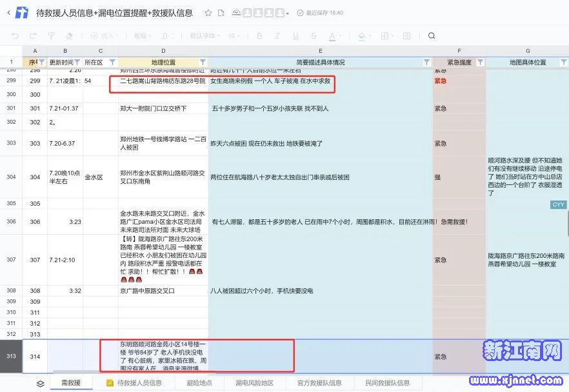The width and height of the screenshot is (569, 392).
Task: Expand the collaborators avatar dropdown arrow
Action: pyautogui.click(x=288, y=14)
